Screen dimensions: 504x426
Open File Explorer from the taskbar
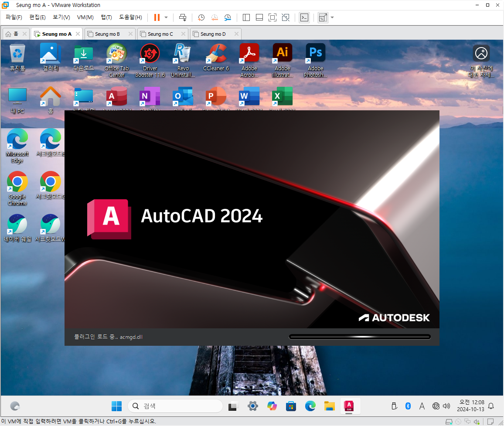[330, 406]
